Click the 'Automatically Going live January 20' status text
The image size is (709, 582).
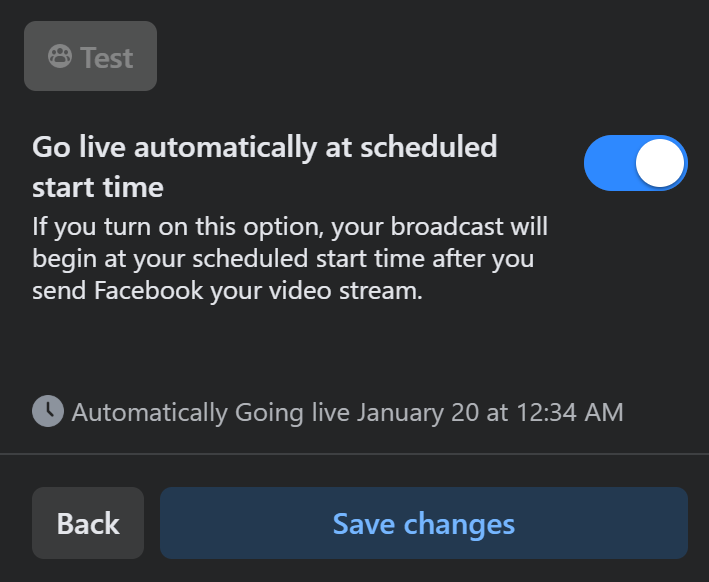pos(275,412)
